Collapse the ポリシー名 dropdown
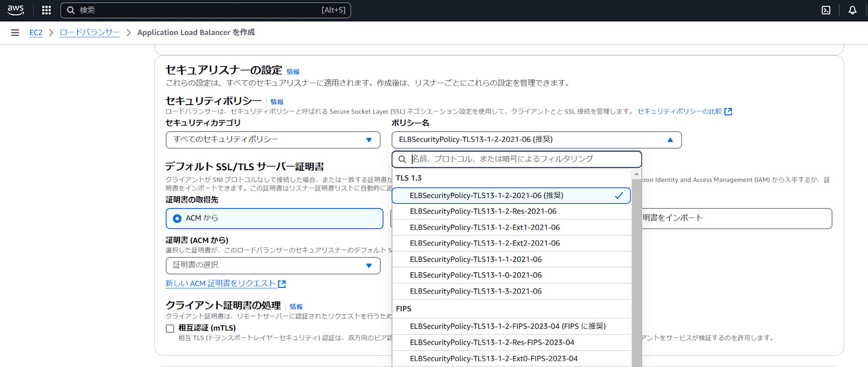 536,140
